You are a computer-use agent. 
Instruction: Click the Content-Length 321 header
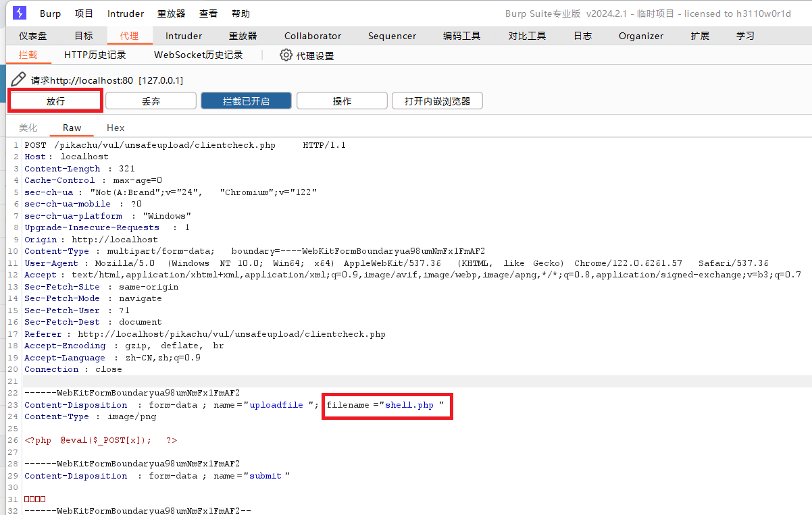coord(80,169)
